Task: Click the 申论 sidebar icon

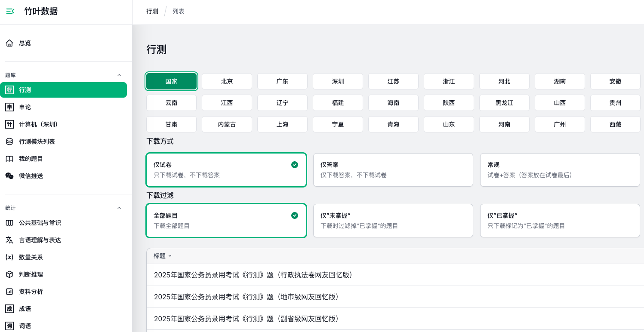Action: pos(9,107)
